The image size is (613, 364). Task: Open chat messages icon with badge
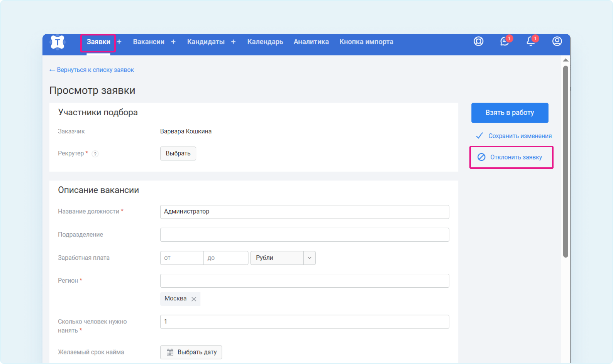tap(505, 41)
